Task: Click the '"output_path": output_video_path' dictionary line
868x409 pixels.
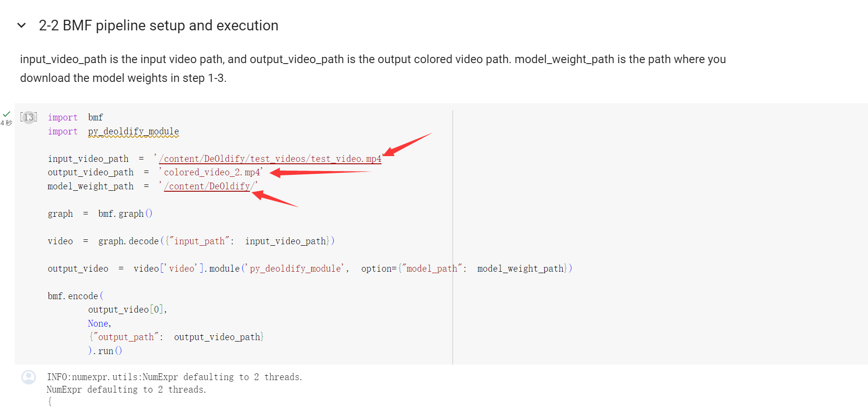Action: [176, 337]
